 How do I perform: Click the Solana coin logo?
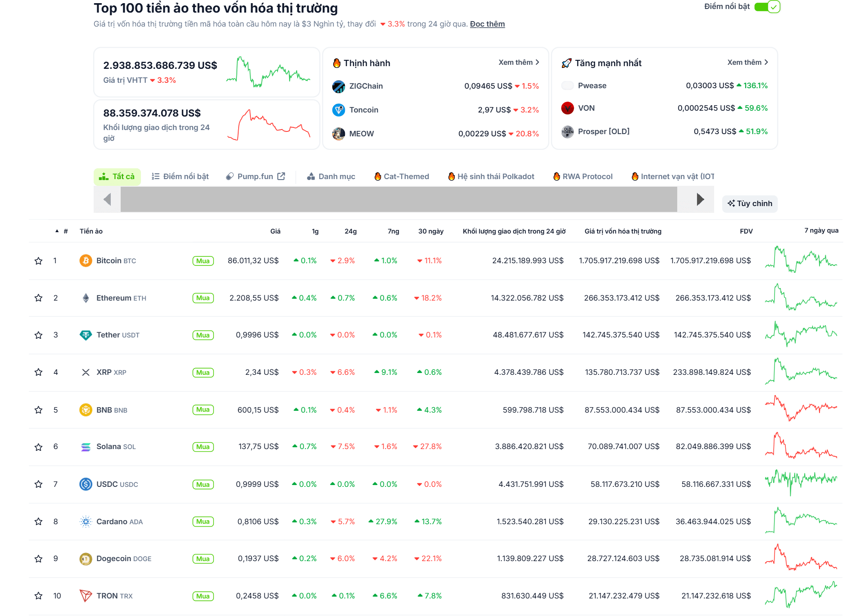pyautogui.click(x=86, y=447)
